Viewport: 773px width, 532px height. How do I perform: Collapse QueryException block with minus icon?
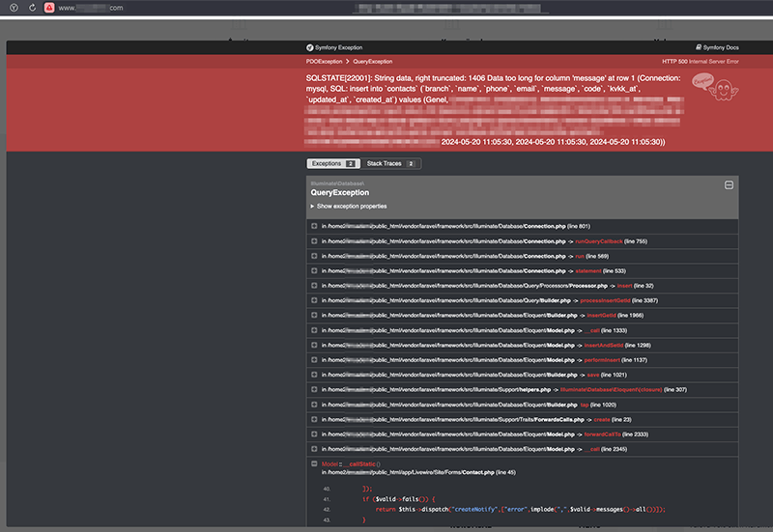[730, 184]
